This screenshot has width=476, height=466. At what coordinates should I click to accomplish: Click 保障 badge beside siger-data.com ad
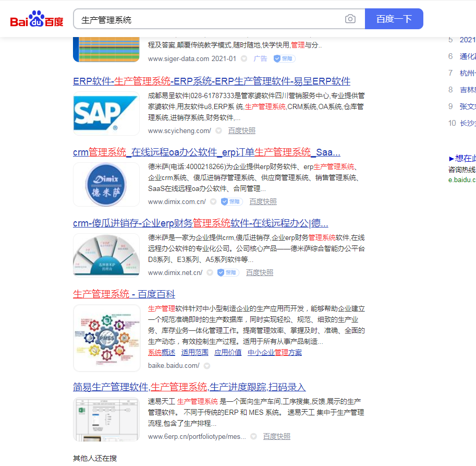click(285, 58)
